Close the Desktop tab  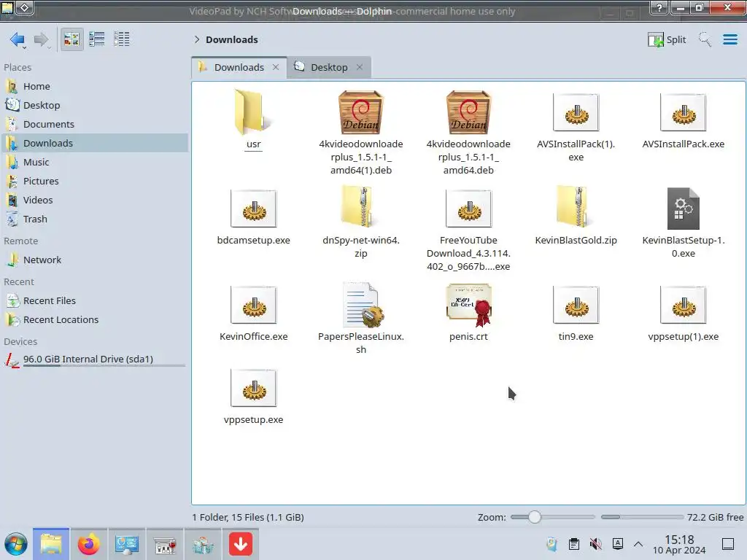(359, 67)
